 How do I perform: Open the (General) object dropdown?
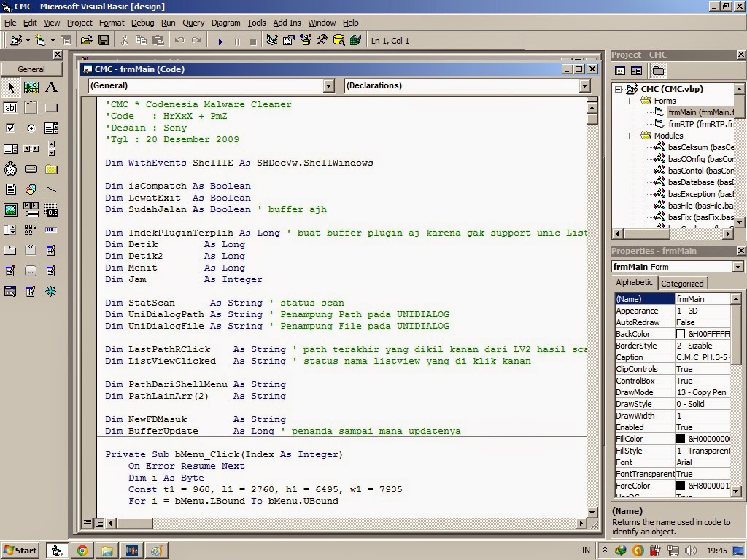328,86
